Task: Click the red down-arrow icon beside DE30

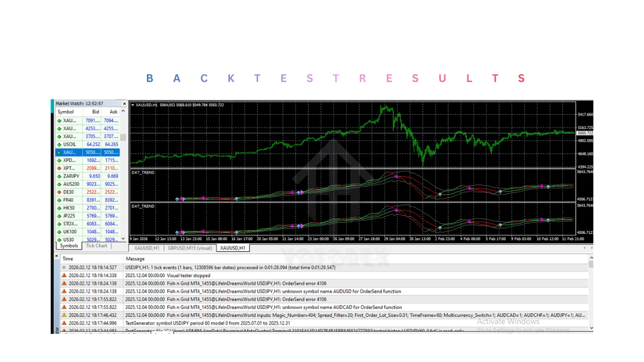Action: [x=59, y=192]
